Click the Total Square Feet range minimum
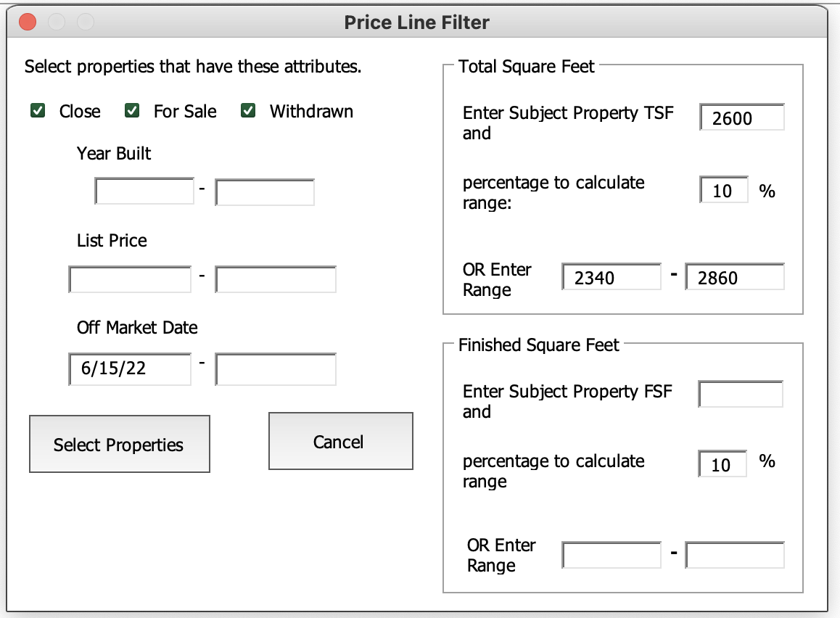The width and height of the screenshot is (840, 618). tap(612, 277)
